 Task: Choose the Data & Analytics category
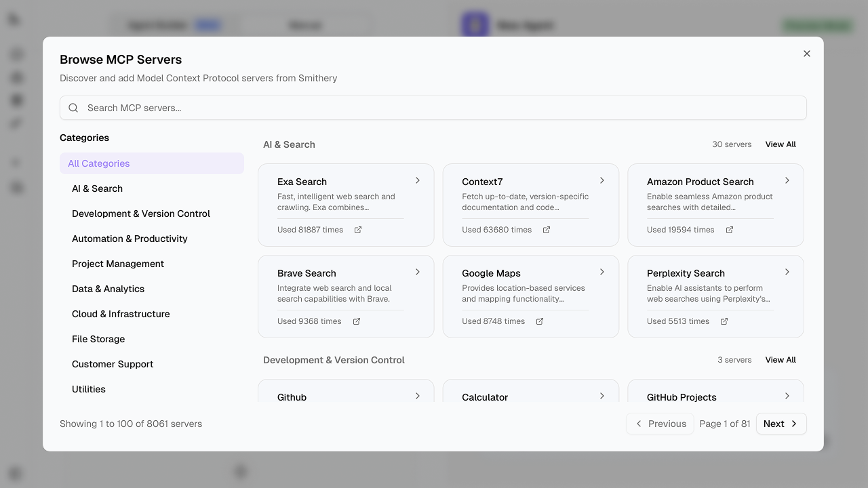(108, 289)
